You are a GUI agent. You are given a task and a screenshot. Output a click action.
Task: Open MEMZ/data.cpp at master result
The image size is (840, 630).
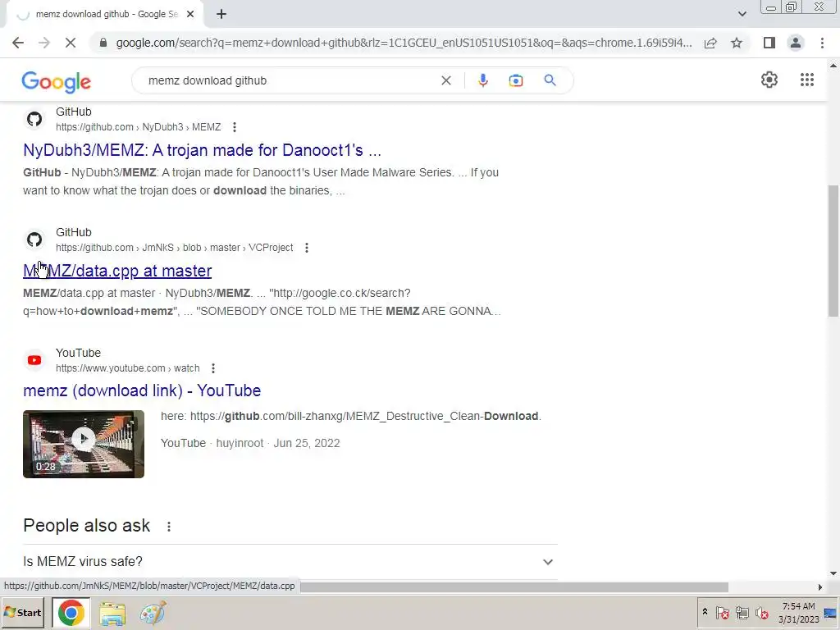pos(117,271)
